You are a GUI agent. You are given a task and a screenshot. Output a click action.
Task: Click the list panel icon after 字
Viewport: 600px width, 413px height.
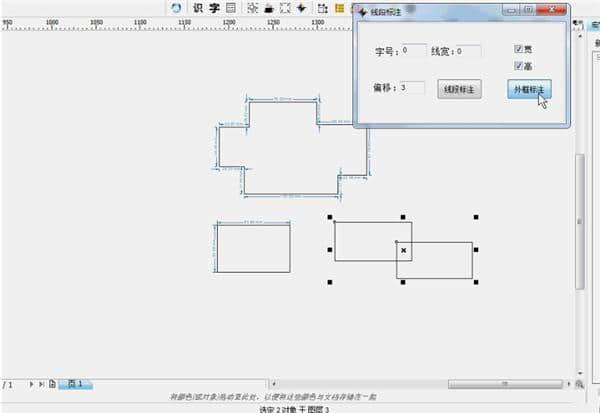point(231,8)
